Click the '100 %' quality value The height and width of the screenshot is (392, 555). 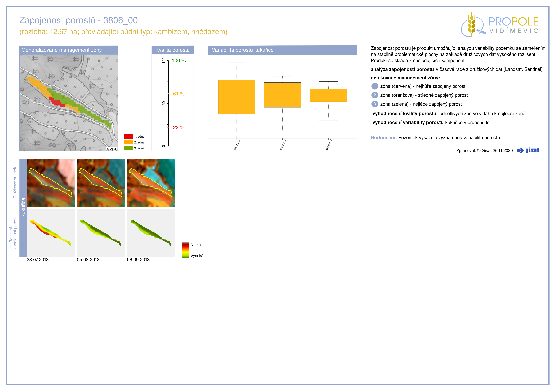179,61
